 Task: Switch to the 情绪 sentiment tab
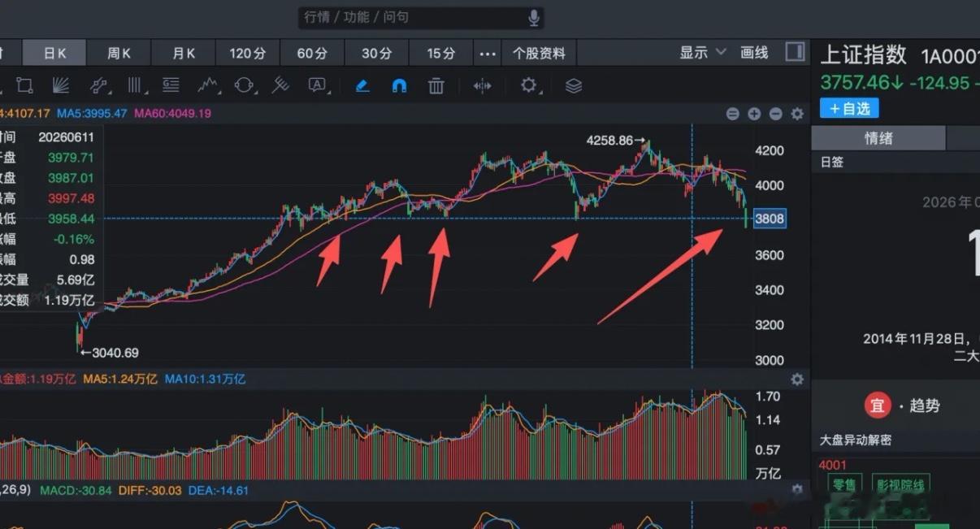(x=878, y=138)
